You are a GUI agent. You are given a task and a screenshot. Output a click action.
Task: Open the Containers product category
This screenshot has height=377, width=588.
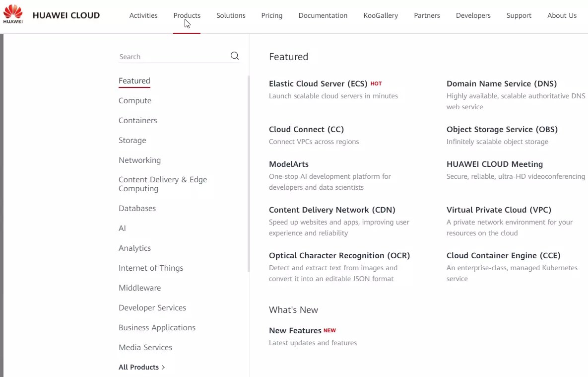click(137, 120)
